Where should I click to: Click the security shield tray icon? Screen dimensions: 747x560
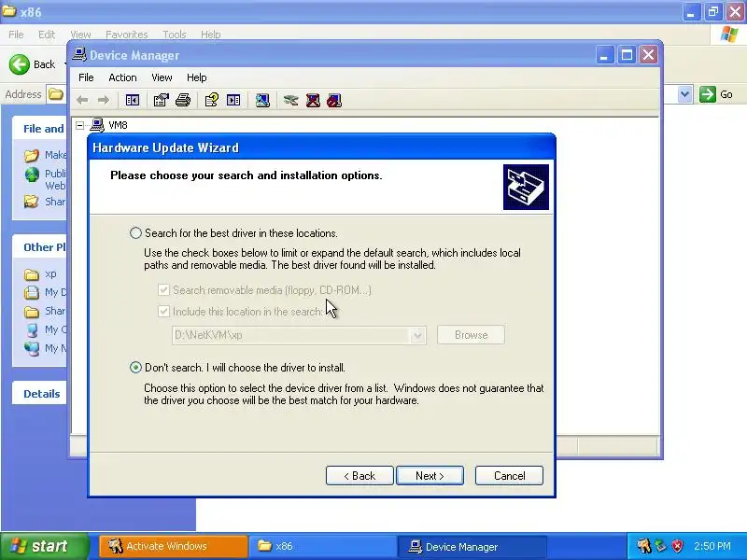coord(678,546)
